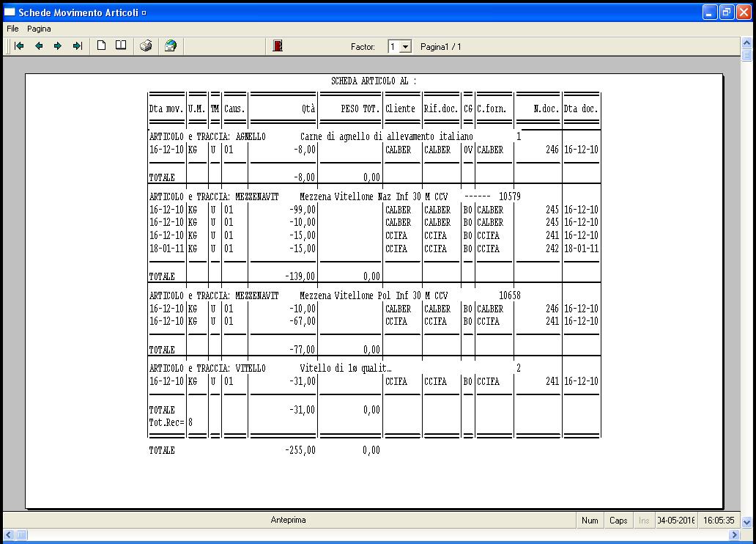Viewport: 756px width, 544px height.
Task: Click the 'Qtà' column header
Action: point(308,109)
